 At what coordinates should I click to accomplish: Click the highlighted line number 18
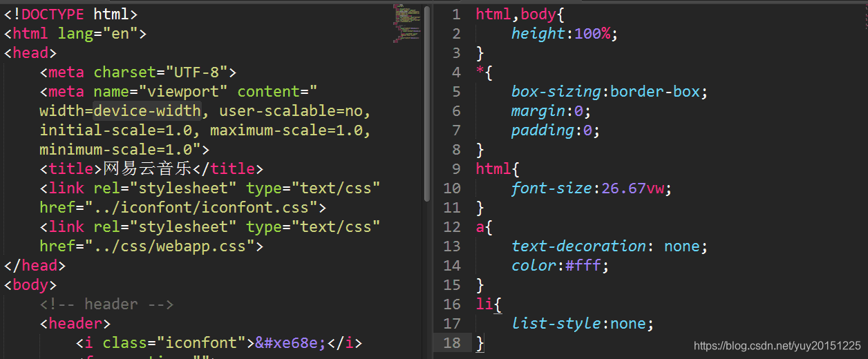(x=451, y=342)
